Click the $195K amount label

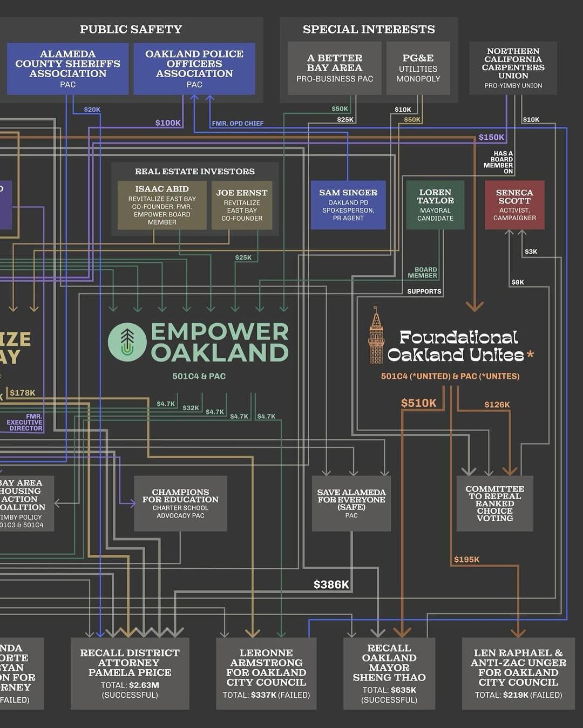point(466,560)
